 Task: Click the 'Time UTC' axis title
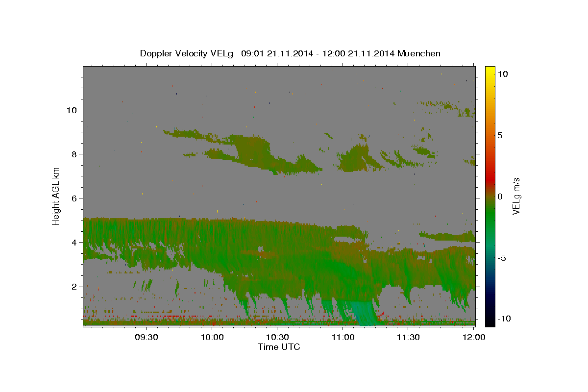click(x=279, y=347)
